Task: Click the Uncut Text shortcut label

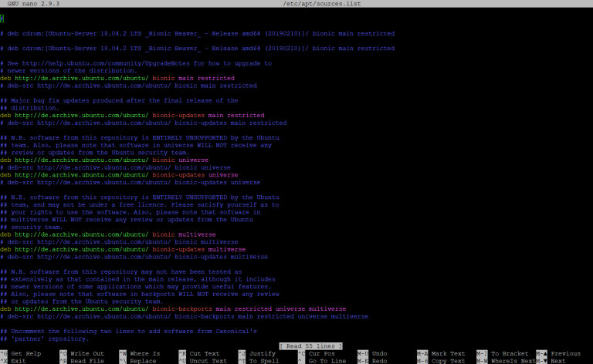Action: click(x=208, y=361)
